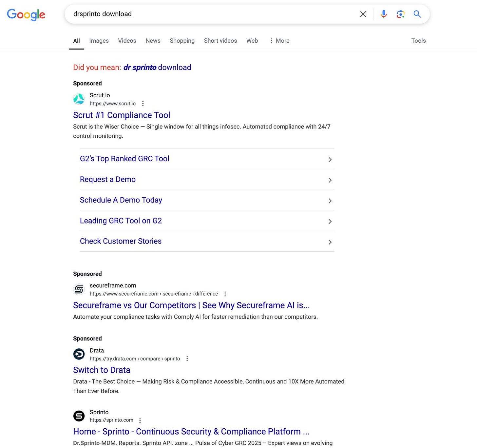This screenshot has height=448, width=477.
Task: Open Schedule A Demo Today sitelink
Action: [x=121, y=200]
